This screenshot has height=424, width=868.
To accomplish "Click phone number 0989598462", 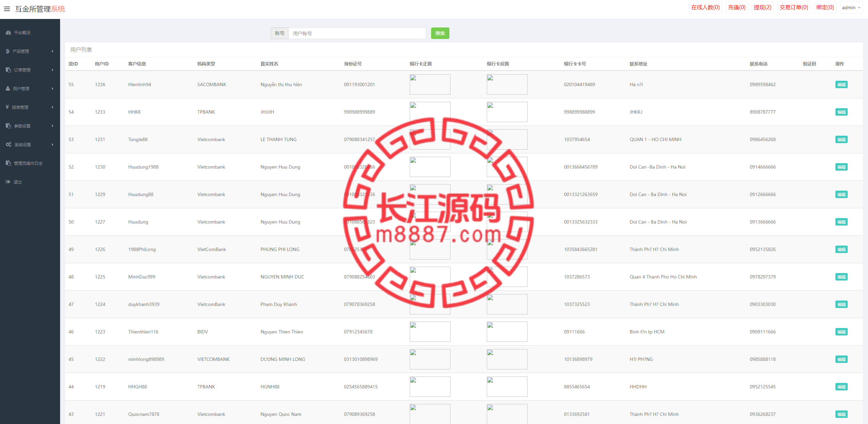I will [762, 84].
